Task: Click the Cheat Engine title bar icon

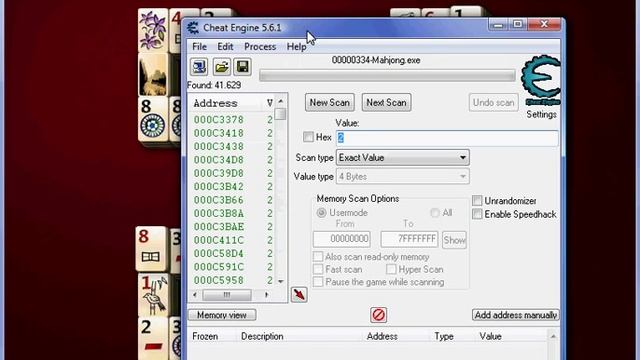Action: [x=193, y=28]
